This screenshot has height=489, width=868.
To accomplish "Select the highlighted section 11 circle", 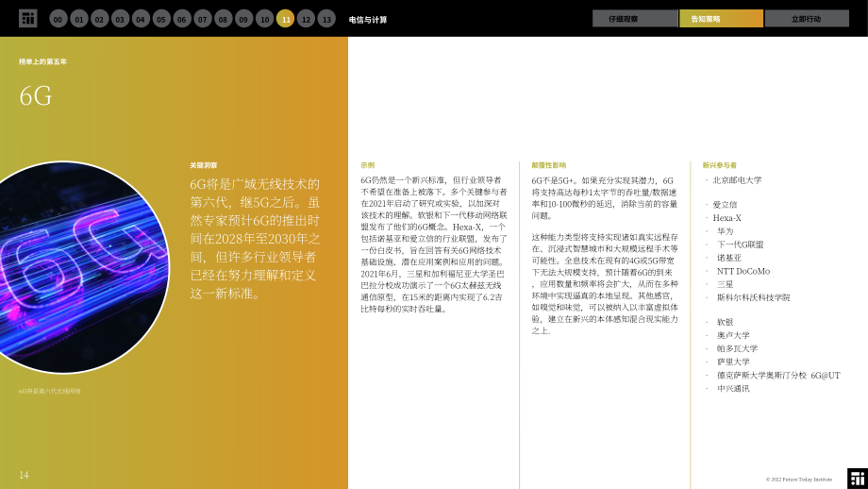I will [285, 19].
